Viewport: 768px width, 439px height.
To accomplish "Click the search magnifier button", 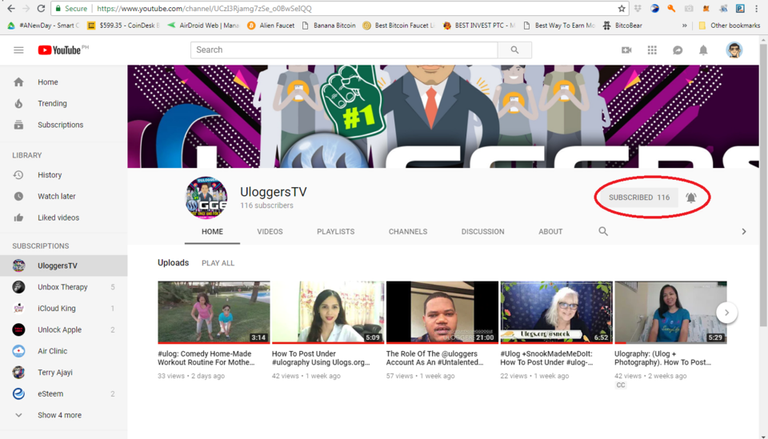I will [x=514, y=50].
